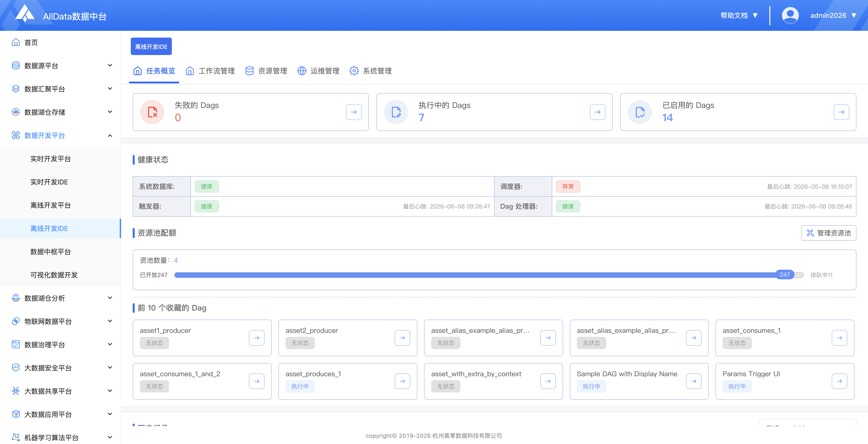Click the 大数据共享平台 icon
The image size is (868, 444).
click(15, 391)
